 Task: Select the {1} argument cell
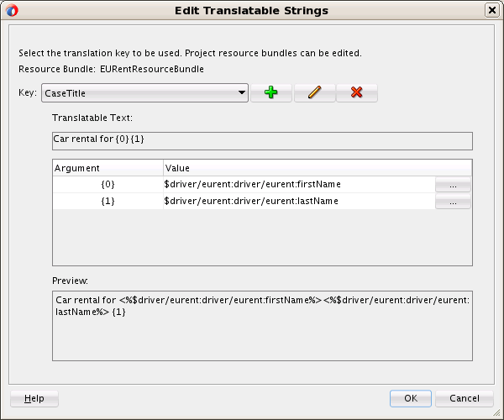[108, 201]
